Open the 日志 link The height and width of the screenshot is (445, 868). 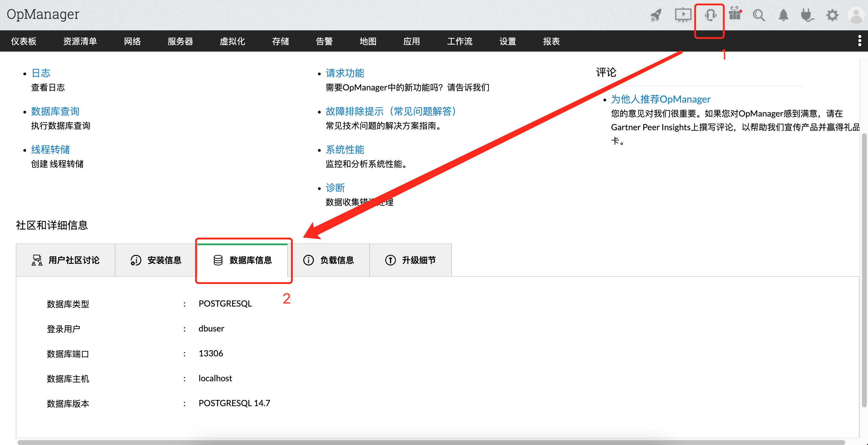pos(41,73)
